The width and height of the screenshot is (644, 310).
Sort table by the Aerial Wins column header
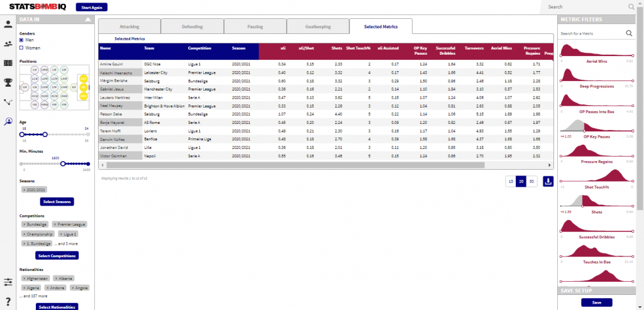coord(501,48)
